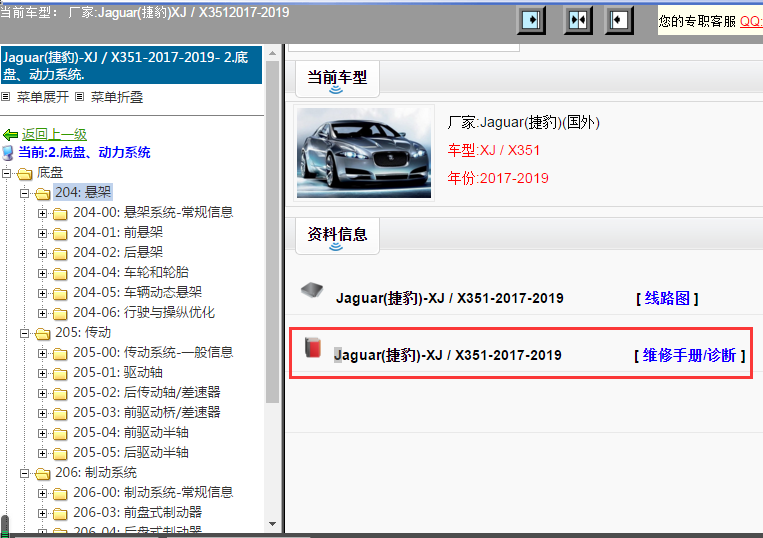
Task: Click the database icon beside 当前:2.底盘
Action: (8, 153)
